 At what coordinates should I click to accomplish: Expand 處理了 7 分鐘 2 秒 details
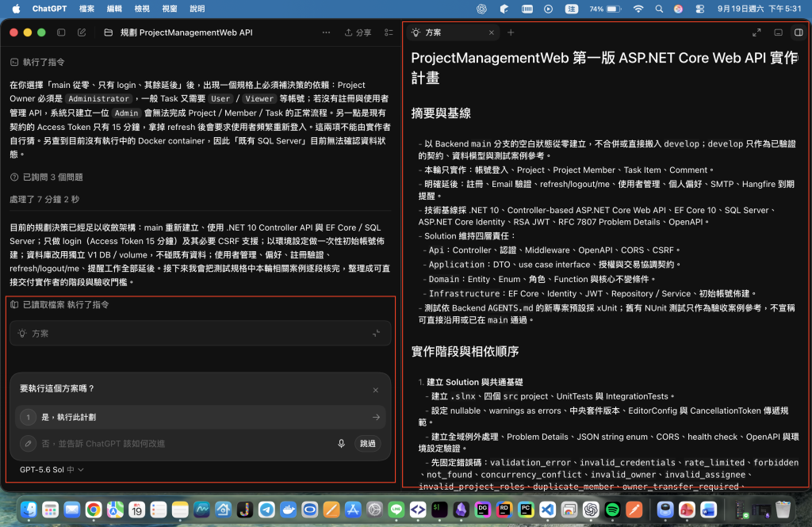(x=44, y=199)
